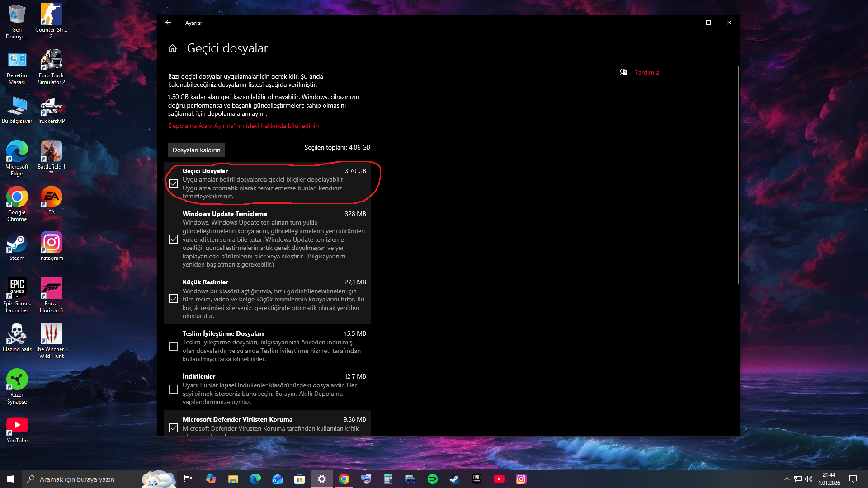
Task: Click the '15,5 MB' size value
Action: click(355, 333)
